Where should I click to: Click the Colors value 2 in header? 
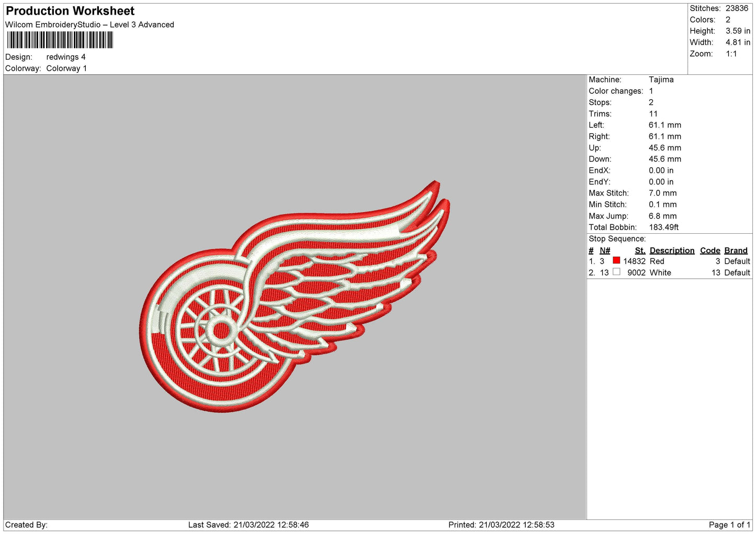click(x=728, y=20)
